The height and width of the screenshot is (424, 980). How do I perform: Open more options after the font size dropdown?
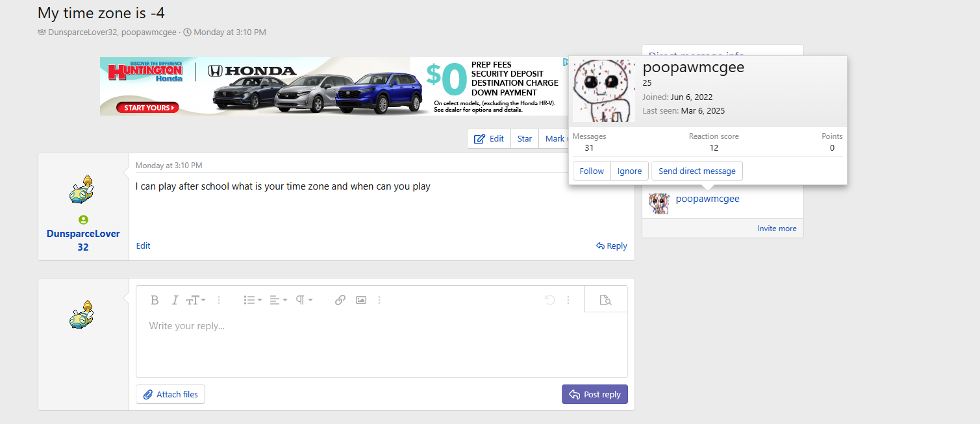(x=219, y=300)
